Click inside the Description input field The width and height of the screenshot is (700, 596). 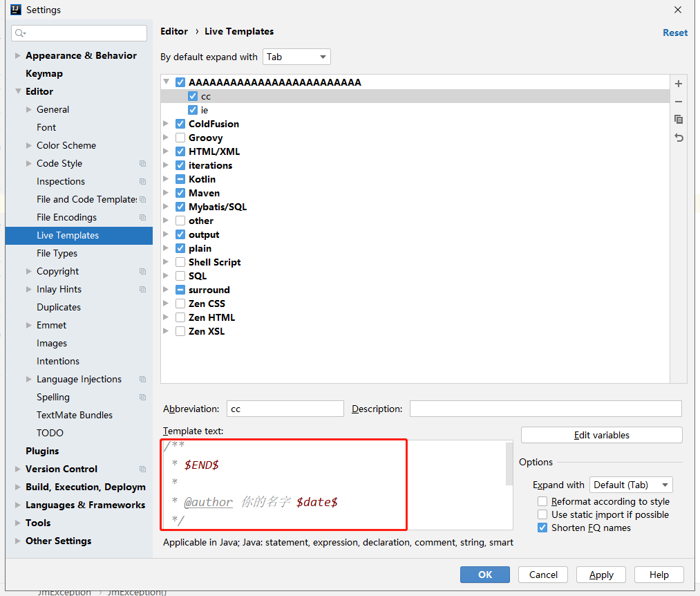coord(545,409)
